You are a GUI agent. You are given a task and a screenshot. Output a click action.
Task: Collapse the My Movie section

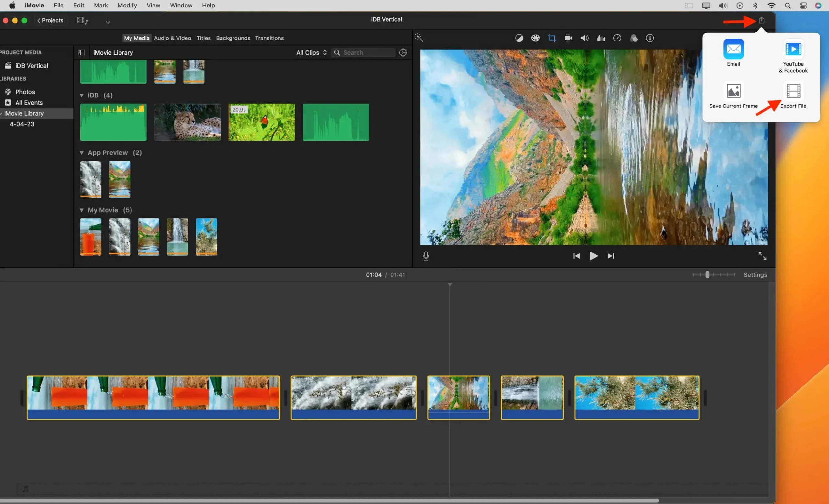click(x=81, y=210)
